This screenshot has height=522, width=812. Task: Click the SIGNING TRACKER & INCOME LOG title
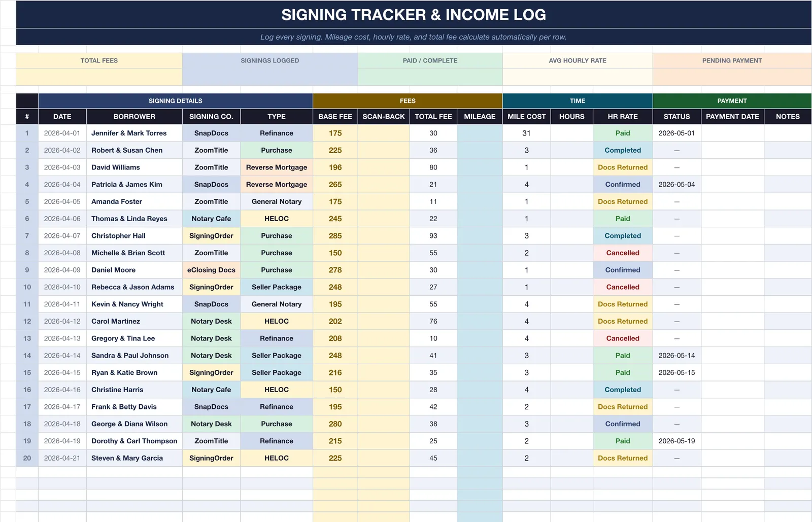click(414, 15)
